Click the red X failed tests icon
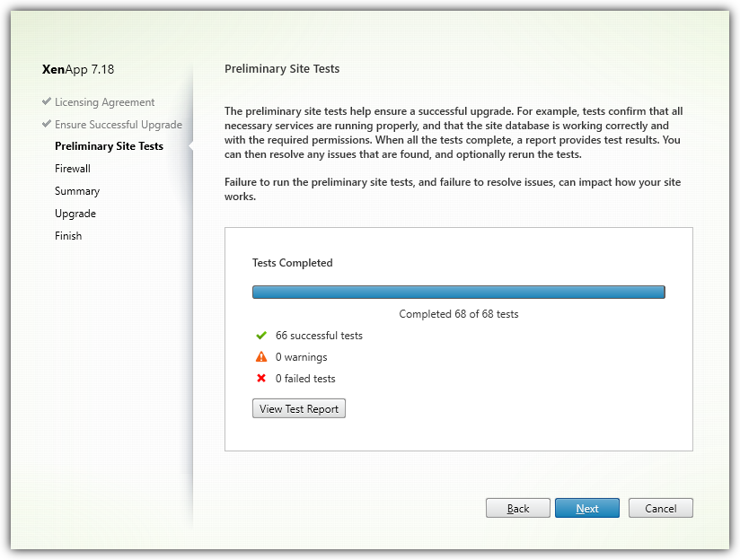Screen dimensions: 740x560 point(261,378)
